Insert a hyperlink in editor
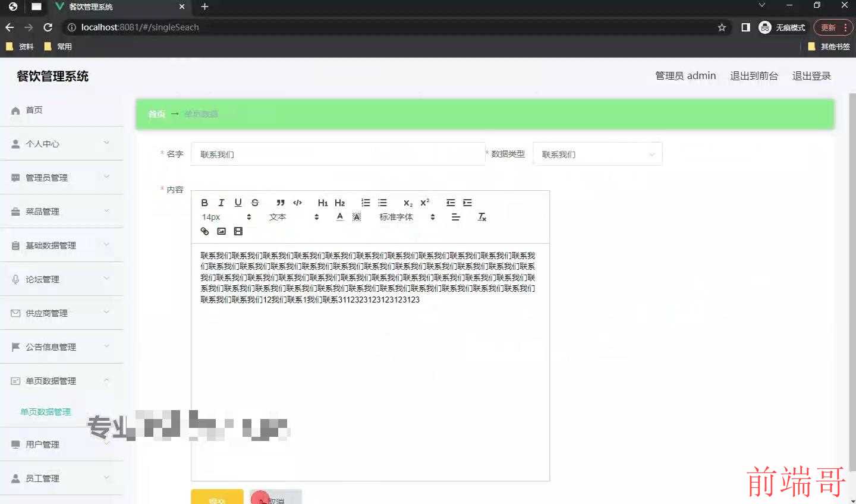The width and height of the screenshot is (856, 504). pyautogui.click(x=204, y=231)
